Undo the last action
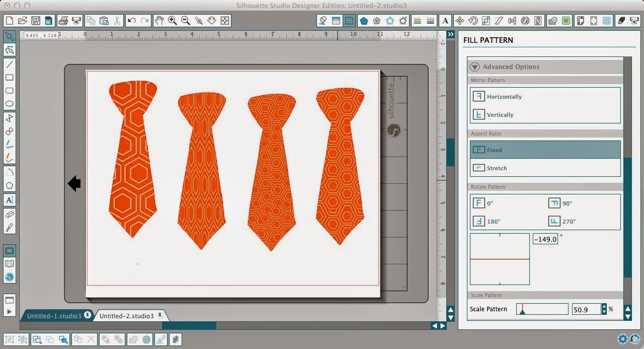644x349 pixels. tap(131, 21)
